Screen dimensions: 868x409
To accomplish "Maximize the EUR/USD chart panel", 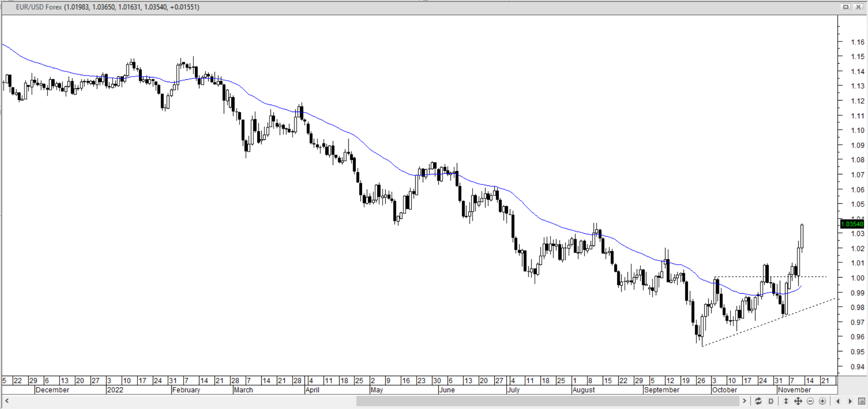I will (x=846, y=7).
